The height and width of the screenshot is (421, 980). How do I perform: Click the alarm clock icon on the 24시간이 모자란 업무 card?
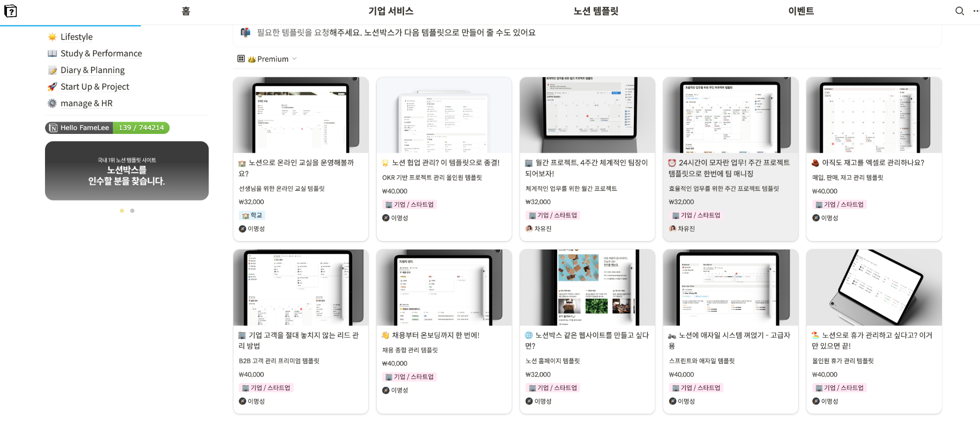pyautogui.click(x=672, y=163)
